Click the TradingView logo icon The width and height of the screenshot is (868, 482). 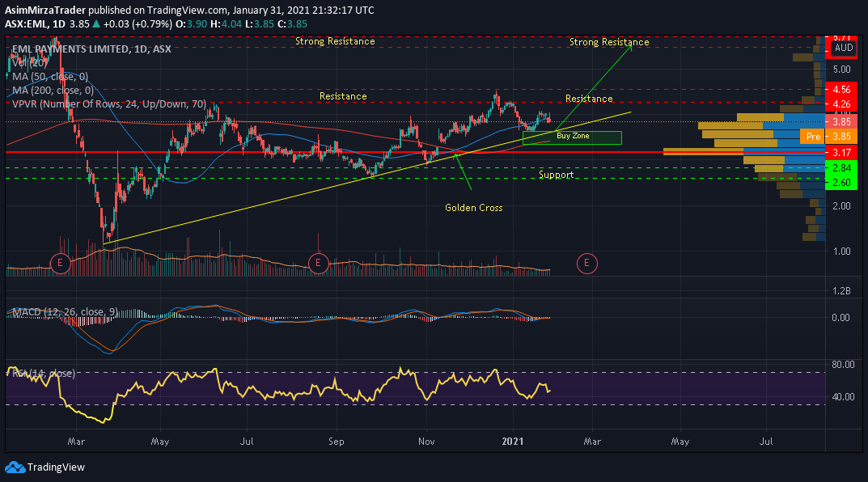pos(15,467)
